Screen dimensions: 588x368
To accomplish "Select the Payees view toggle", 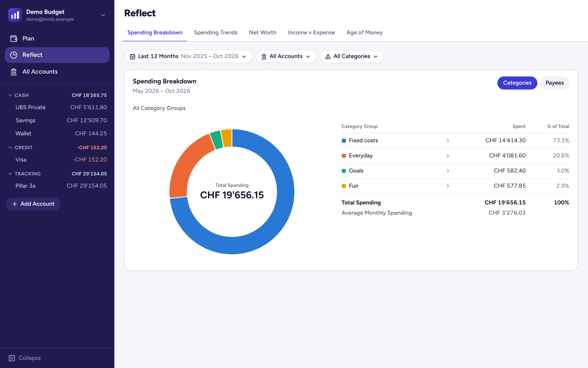I will click(x=555, y=83).
